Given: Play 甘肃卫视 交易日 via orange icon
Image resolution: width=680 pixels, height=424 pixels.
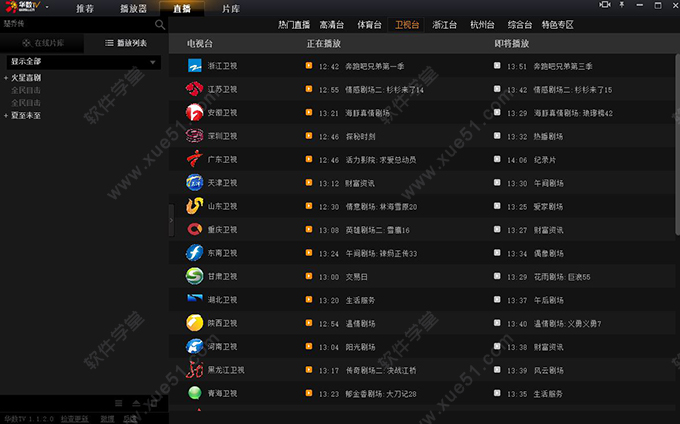Looking at the screenshot, I should click(309, 276).
